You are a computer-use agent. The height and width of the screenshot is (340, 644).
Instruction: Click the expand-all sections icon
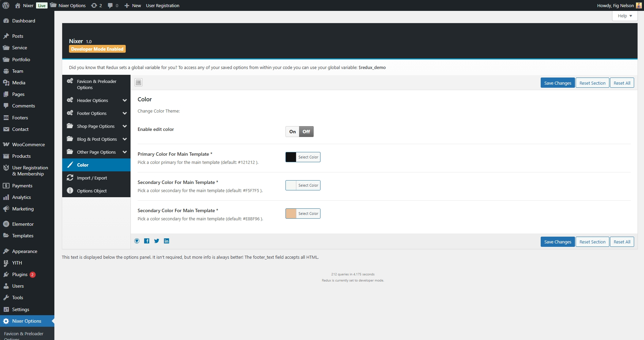pyautogui.click(x=138, y=82)
